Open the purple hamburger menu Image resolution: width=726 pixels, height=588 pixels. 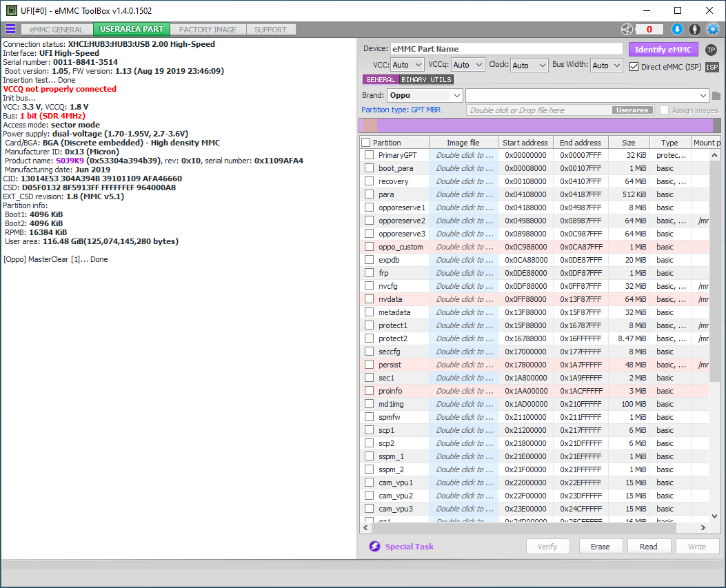coord(10,29)
